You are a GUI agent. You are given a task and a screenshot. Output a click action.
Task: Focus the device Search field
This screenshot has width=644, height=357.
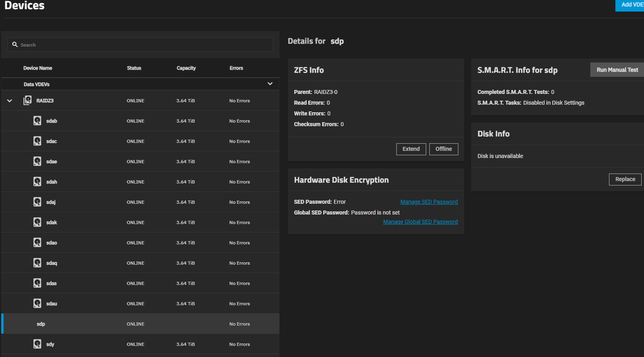coord(140,45)
